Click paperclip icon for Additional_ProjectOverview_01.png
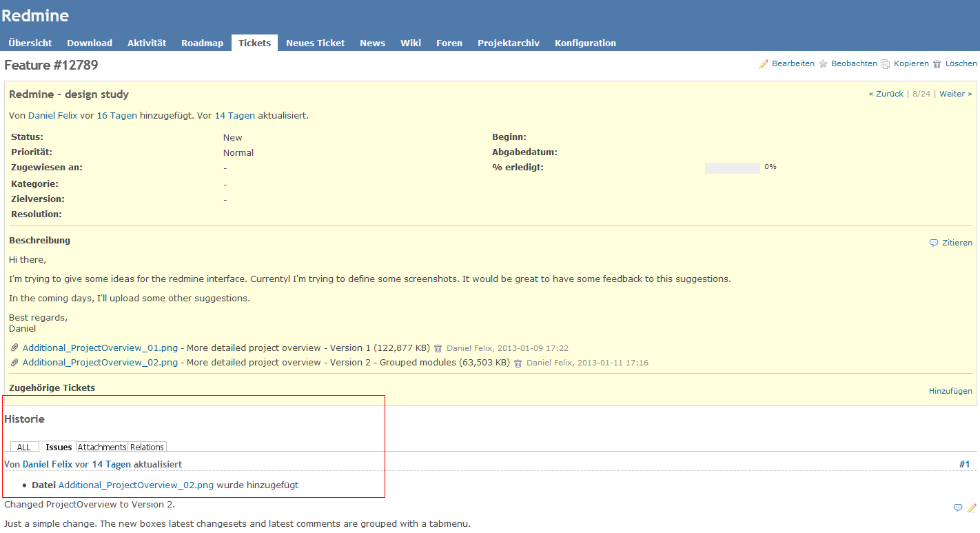 [14, 348]
